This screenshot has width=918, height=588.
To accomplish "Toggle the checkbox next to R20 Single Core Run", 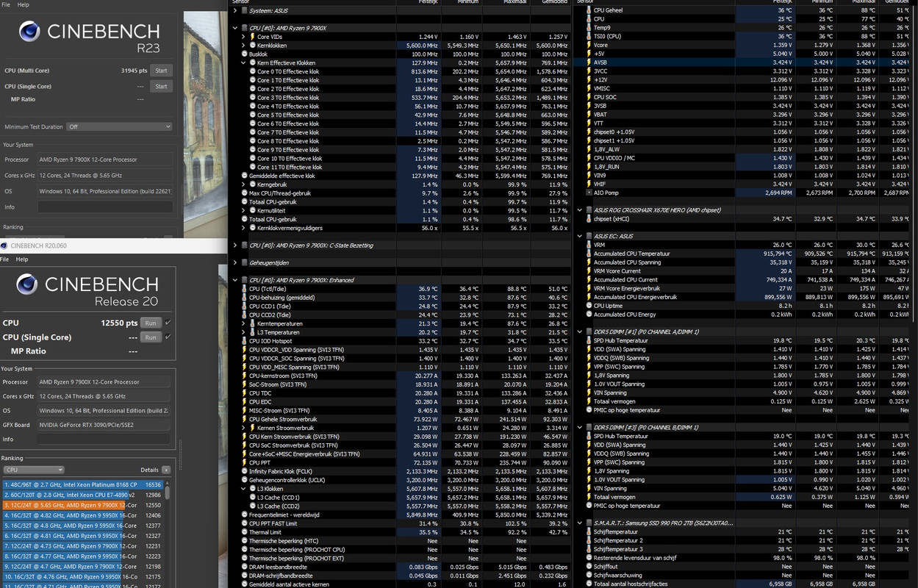I will pyautogui.click(x=168, y=337).
